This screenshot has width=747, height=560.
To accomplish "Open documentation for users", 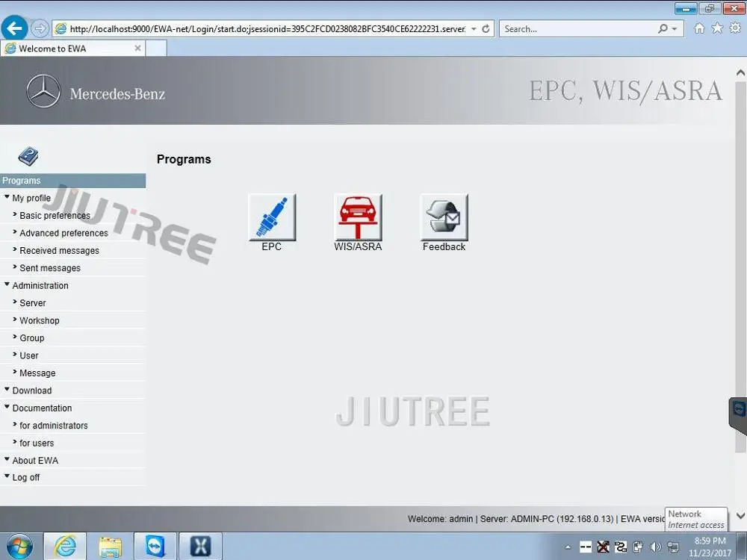I will 37,444.
